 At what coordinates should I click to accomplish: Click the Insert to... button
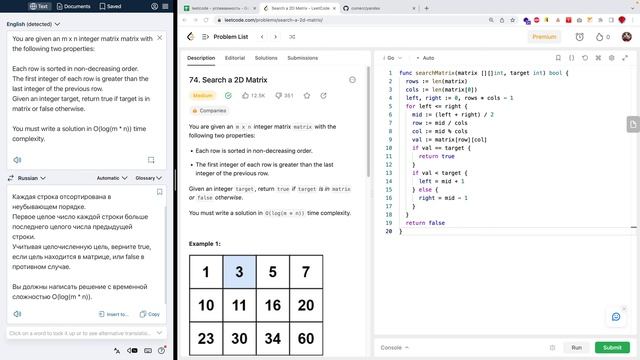click(x=113, y=314)
